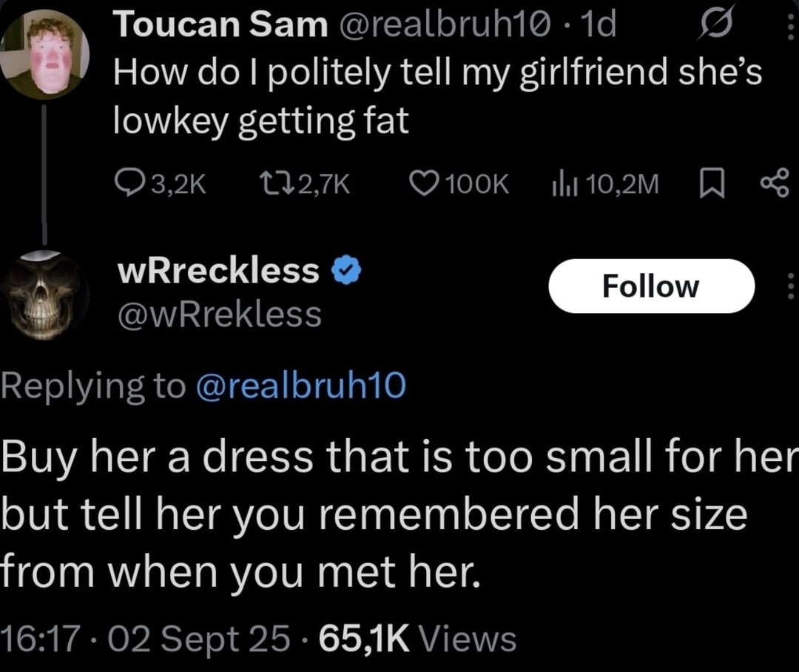Open the more options menu on Toucan Sam's tweet
This screenshot has width=799, height=672.
[791, 28]
